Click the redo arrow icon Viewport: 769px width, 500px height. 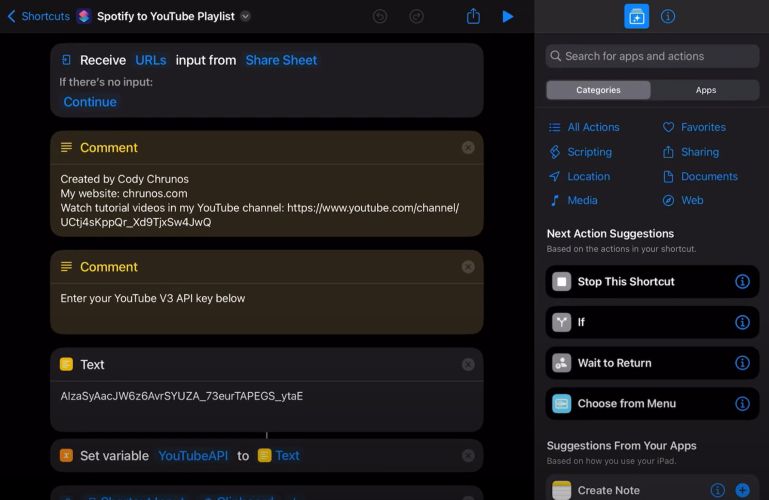click(416, 16)
